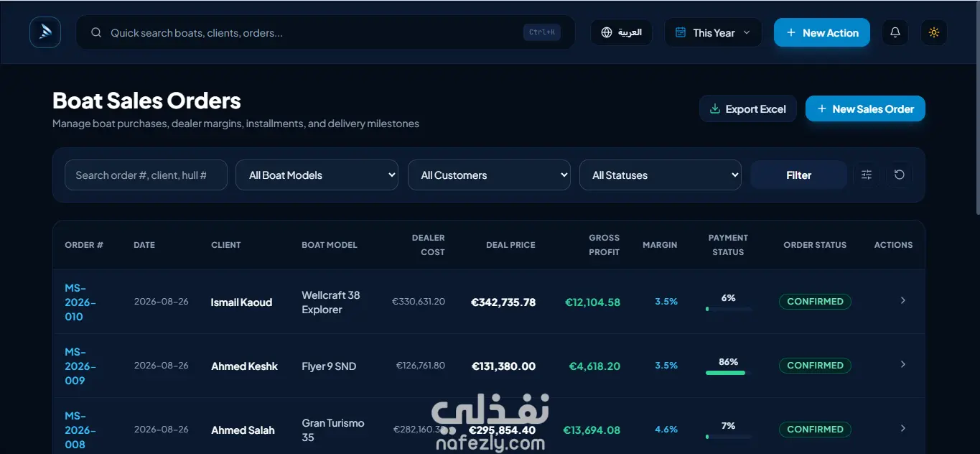This screenshot has width=980, height=454.
Task: Open advanced filter sliders icon
Action: click(867, 175)
